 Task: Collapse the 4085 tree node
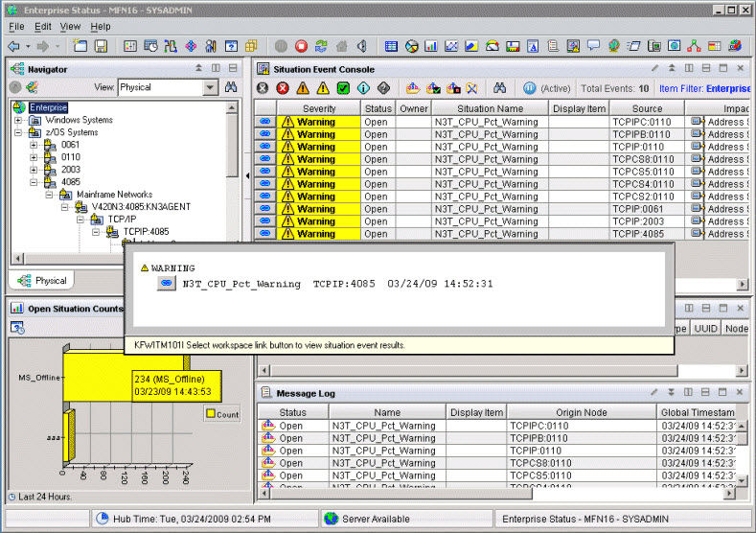pos(34,182)
